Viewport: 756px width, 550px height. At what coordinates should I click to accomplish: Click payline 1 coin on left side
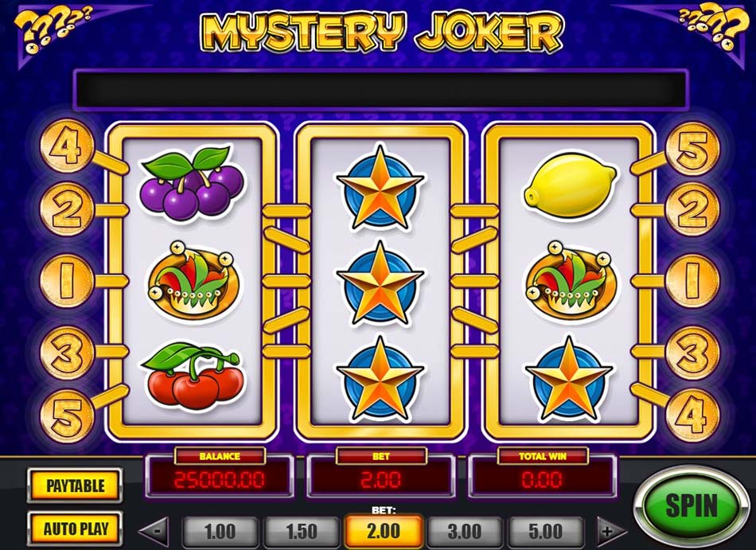tap(67, 281)
